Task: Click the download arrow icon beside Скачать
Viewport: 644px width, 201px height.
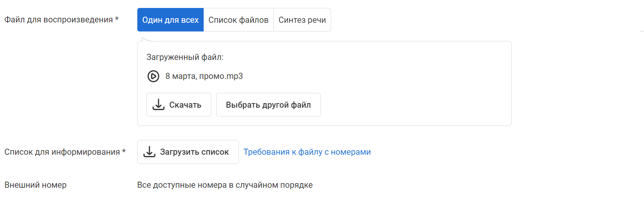Action: click(x=159, y=105)
